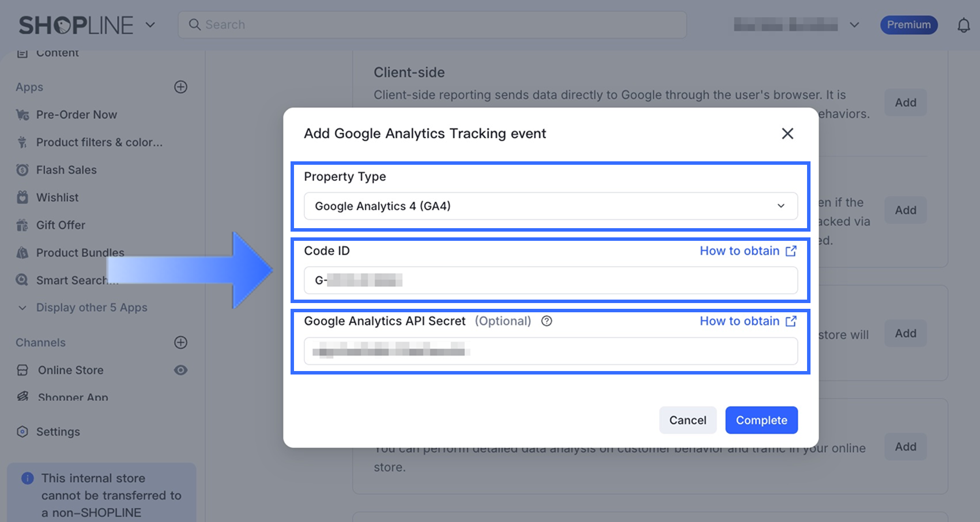Open the SHOPLINE logo dropdown chevron
Image resolution: width=980 pixels, height=522 pixels.
(150, 25)
